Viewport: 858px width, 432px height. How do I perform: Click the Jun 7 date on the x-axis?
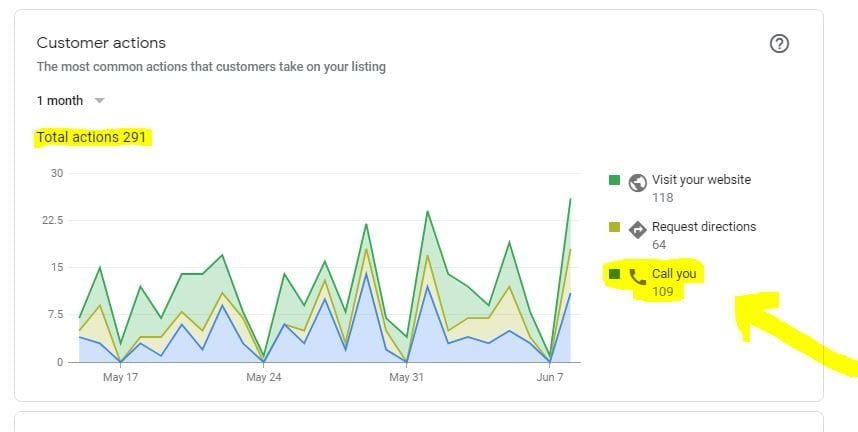[549, 378]
